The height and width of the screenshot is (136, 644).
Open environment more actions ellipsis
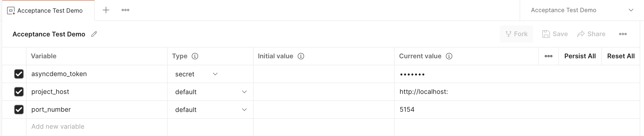point(623,34)
